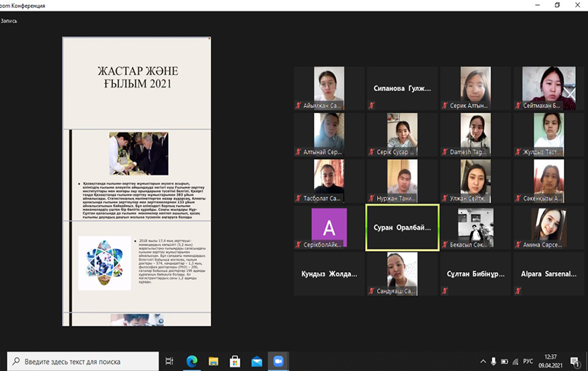Open File Explorer in the taskbar
The image size is (588, 371).
pos(213,361)
